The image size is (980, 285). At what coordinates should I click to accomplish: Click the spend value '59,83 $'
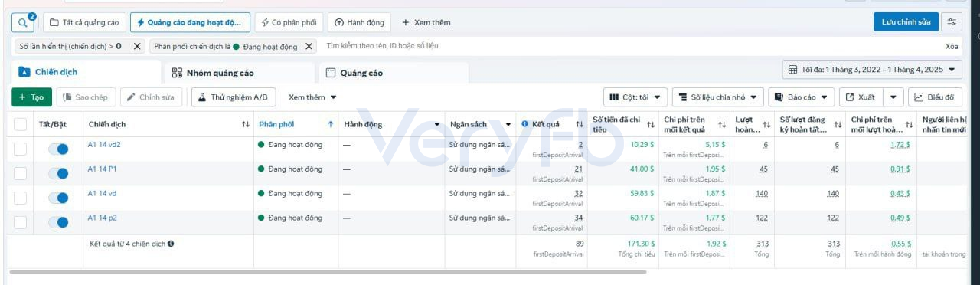pos(642,194)
